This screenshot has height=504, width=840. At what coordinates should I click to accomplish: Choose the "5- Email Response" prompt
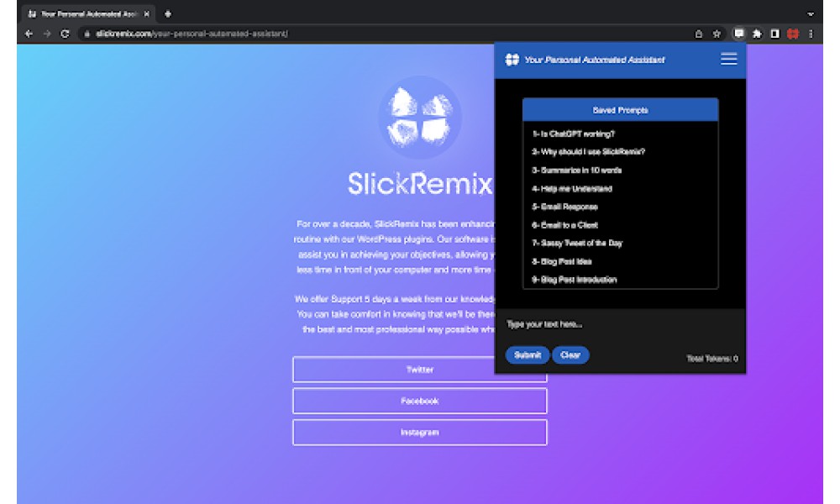pyautogui.click(x=564, y=207)
